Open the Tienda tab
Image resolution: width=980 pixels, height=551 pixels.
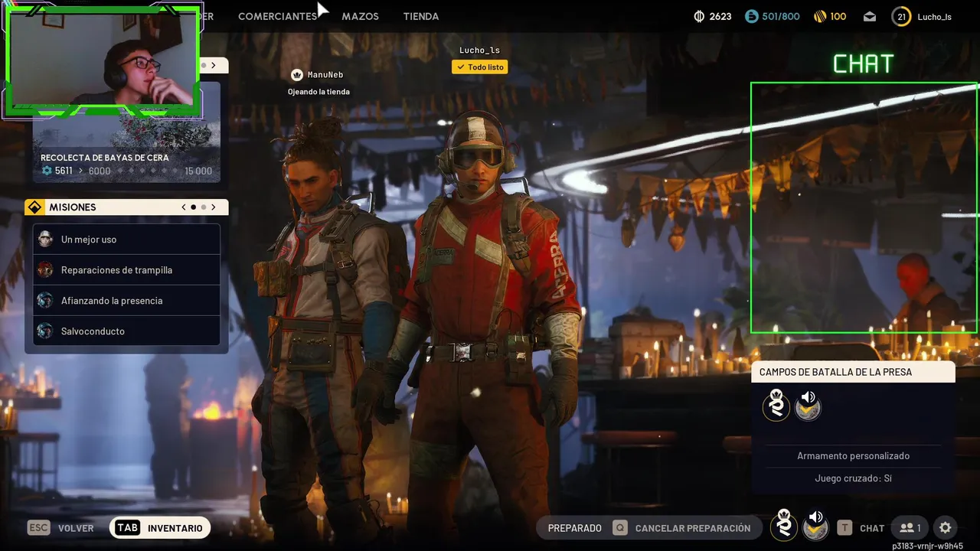click(x=421, y=16)
